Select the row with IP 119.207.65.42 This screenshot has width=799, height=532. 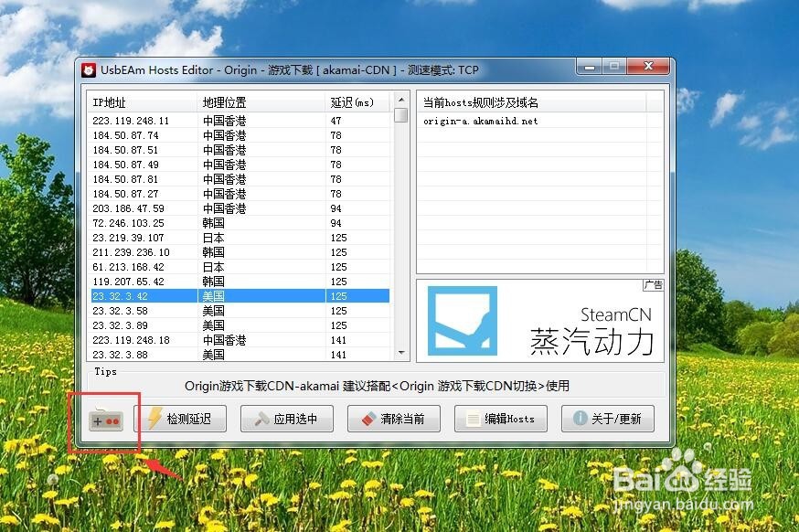[240, 282]
